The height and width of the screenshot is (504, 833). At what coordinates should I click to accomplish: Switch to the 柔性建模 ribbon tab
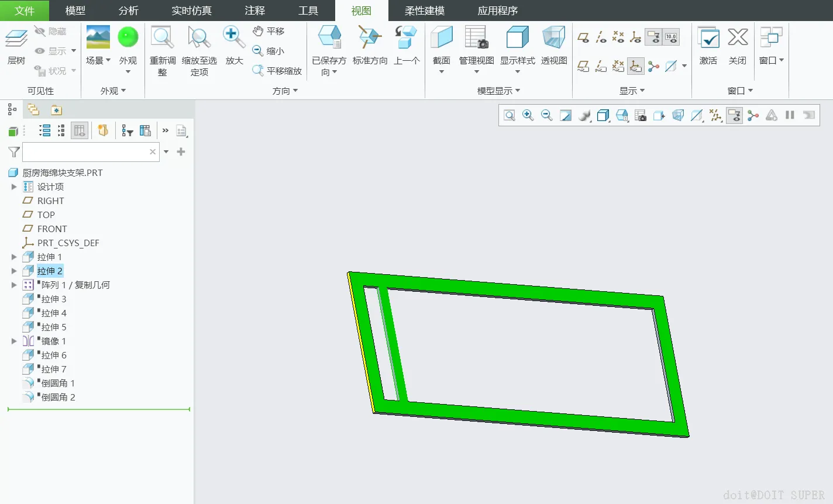coord(425,11)
